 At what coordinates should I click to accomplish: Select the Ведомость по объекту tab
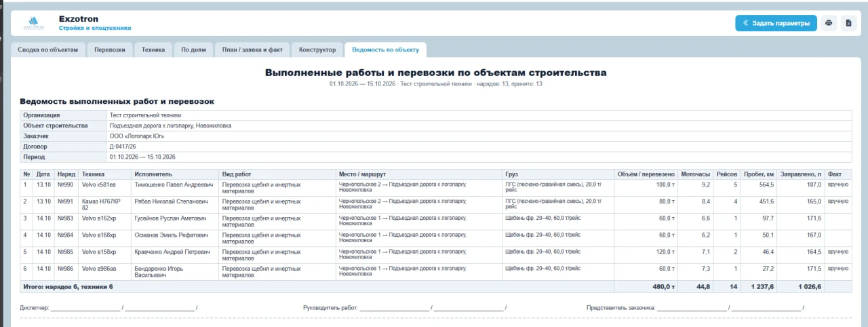tap(385, 50)
